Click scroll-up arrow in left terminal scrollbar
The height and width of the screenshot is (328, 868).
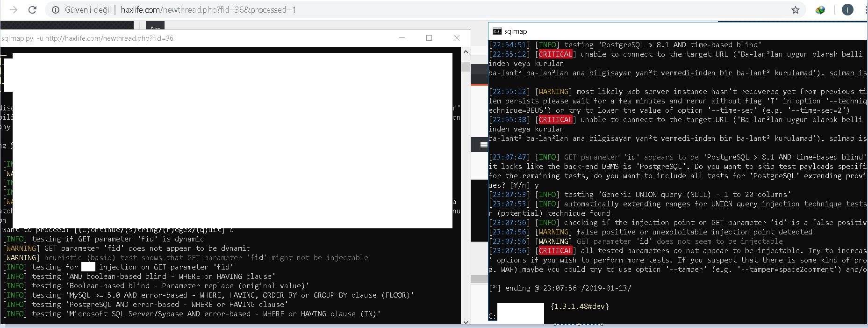click(466, 51)
